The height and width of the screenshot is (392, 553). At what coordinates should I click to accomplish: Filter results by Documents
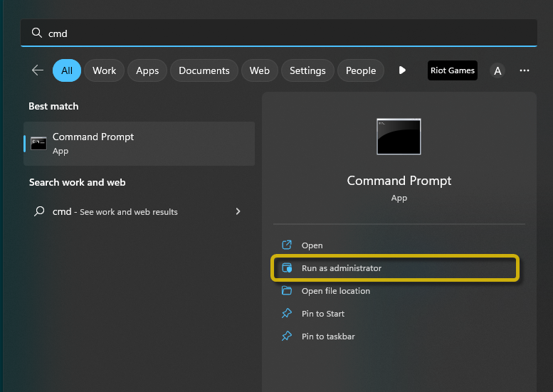(x=204, y=70)
